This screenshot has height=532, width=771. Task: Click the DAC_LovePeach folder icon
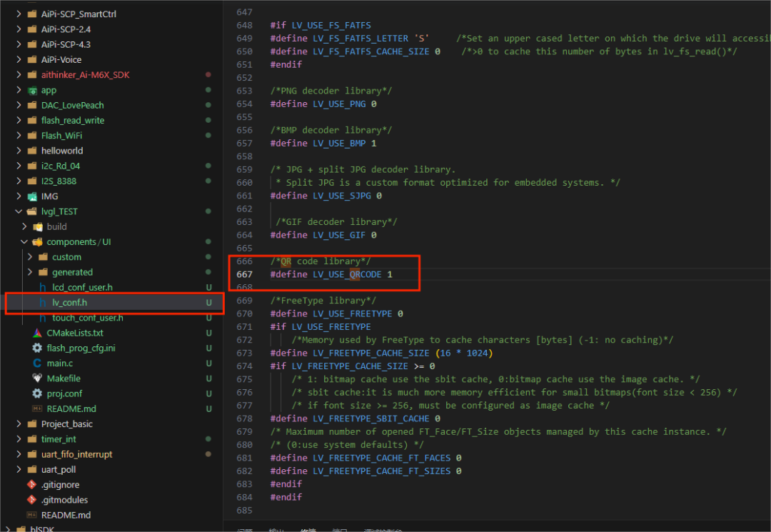point(32,105)
